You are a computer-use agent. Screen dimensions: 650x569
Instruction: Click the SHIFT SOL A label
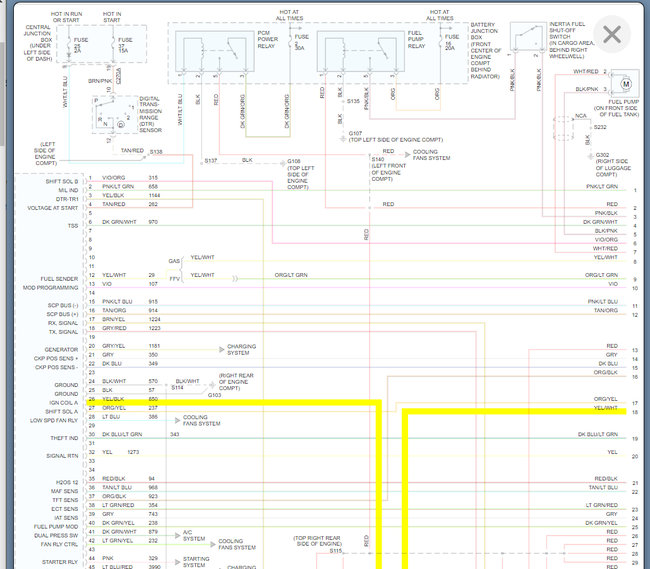pos(62,412)
